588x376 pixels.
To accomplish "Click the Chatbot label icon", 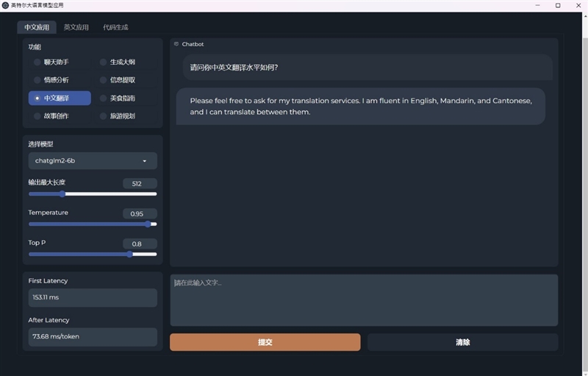I will tap(176, 44).
